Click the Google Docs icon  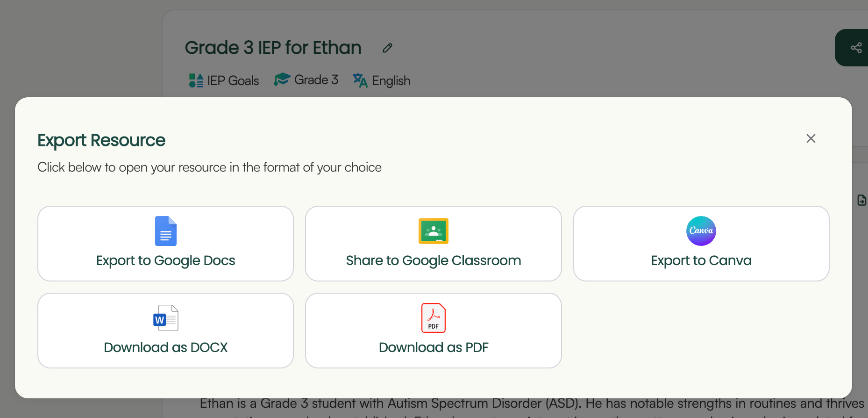(x=166, y=231)
